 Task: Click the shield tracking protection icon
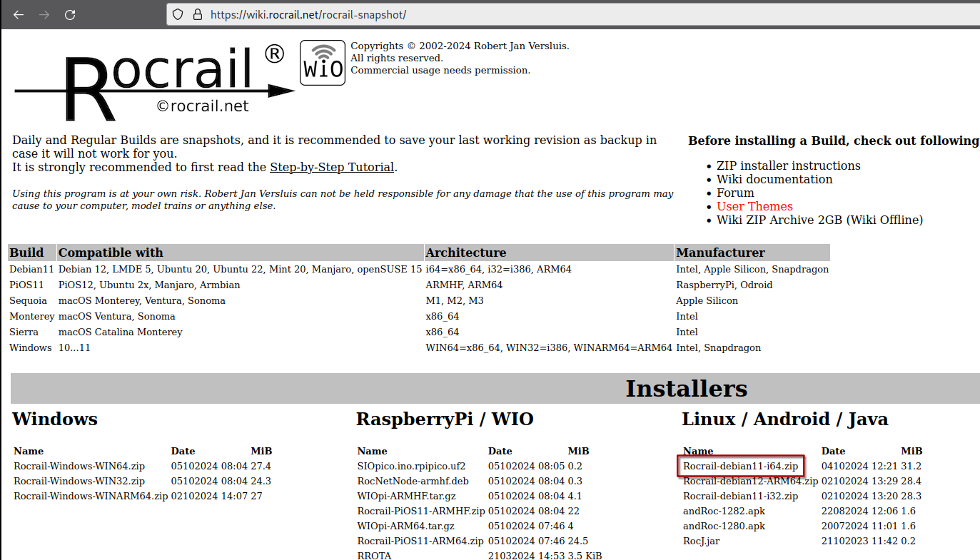pyautogui.click(x=178, y=14)
